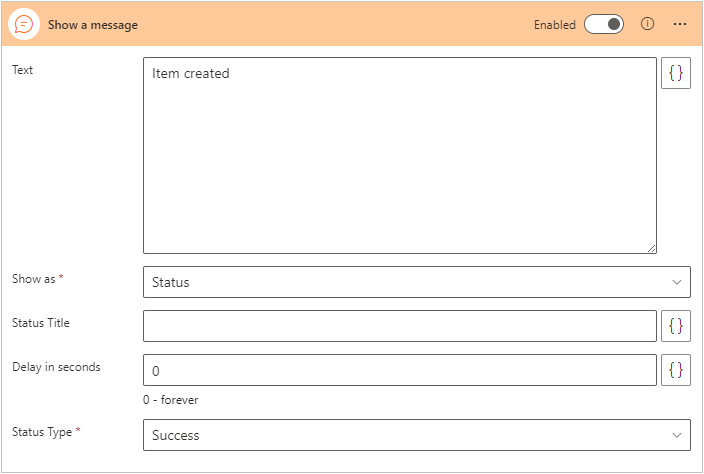The height and width of the screenshot is (474, 704).
Task: Open the info icon beside the Enabled toggle
Action: pos(647,24)
